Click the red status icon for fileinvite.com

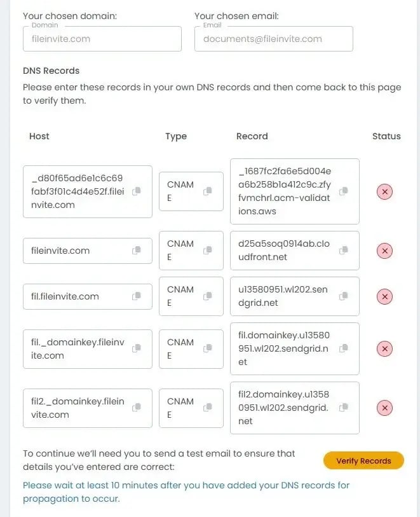(384, 251)
